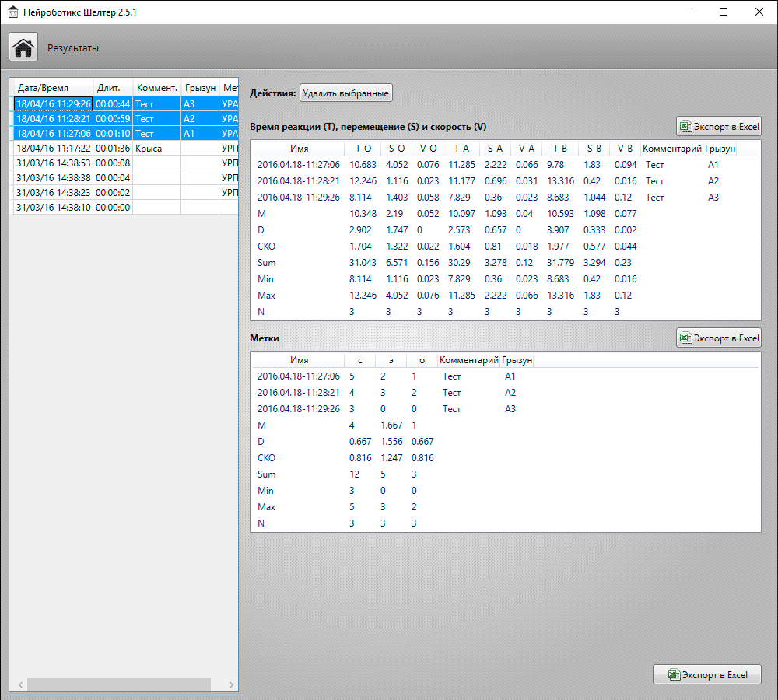This screenshot has width=778, height=700.
Task: Click row 2016.04.18-11:27:06 in reaction table
Action: point(506,165)
